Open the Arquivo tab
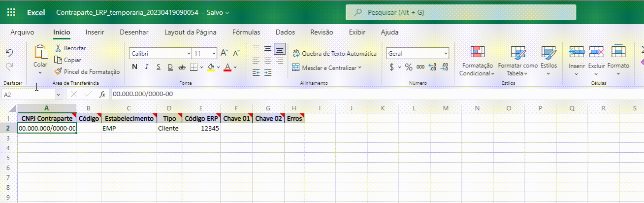Image resolution: width=644 pixels, height=203 pixels. click(x=22, y=32)
